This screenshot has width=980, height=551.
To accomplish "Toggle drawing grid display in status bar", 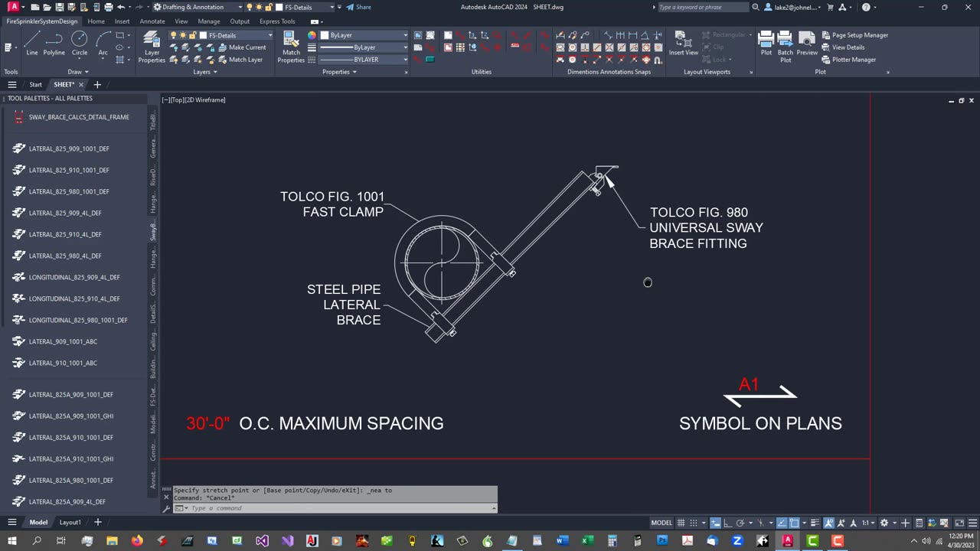I will [x=681, y=523].
